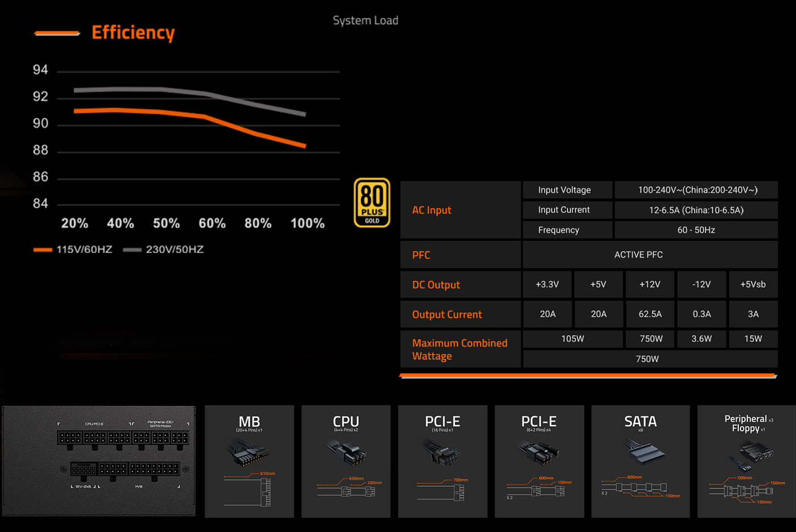Image resolution: width=796 pixels, height=532 pixels.
Task: Select the DC Output row header
Action: (460, 285)
